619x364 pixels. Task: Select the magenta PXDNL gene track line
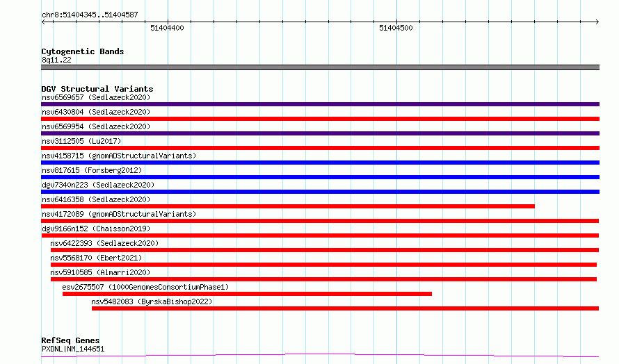[320, 356]
